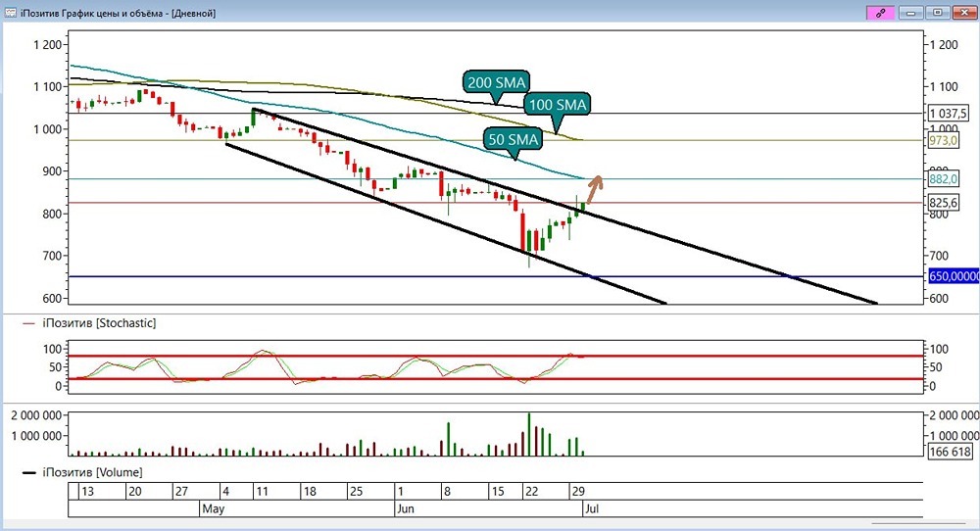Select the 650,00000 support level label
The width and height of the screenshot is (980, 531).
[x=954, y=276]
